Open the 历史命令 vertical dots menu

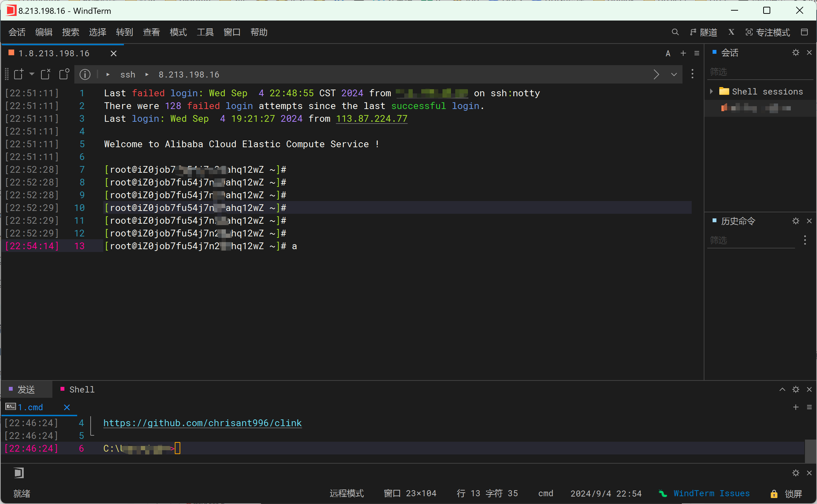click(x=805, y=240)
